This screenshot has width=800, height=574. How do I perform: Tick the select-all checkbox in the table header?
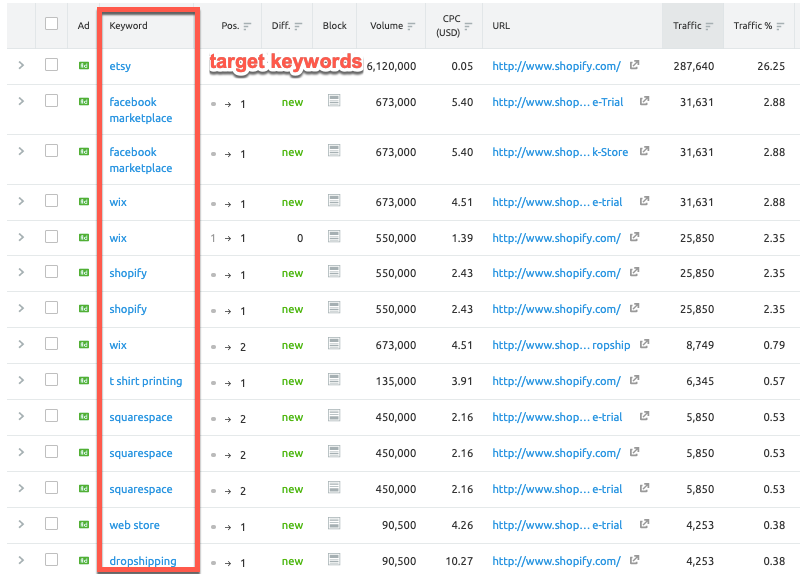pyautogui.click(x=52, y=24)
